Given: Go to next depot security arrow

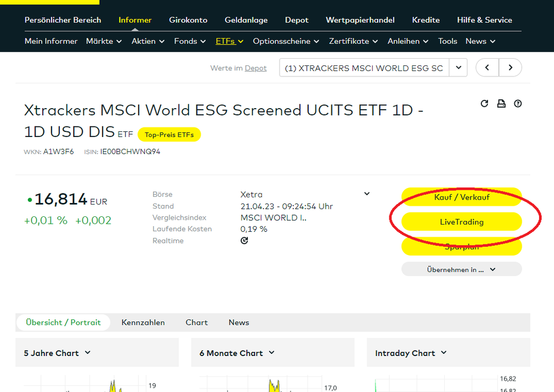Looking at the screenshot, I should point(510,68).
